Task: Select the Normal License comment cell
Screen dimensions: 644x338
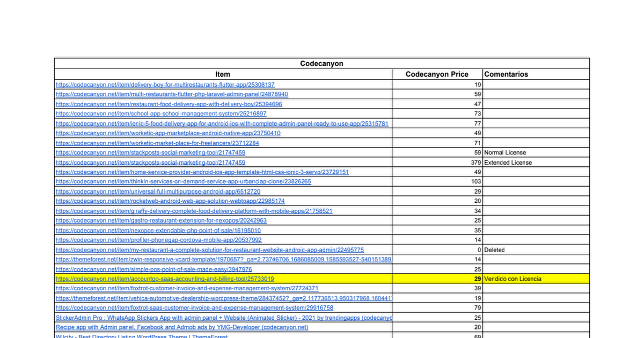Action: [536, 152]
